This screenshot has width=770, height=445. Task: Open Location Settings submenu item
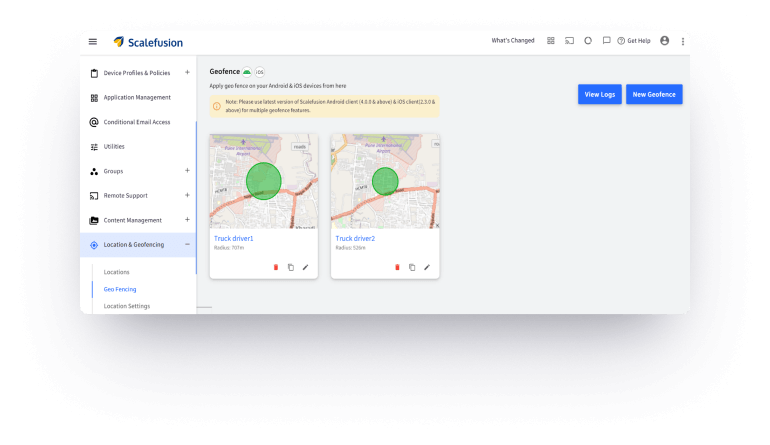(127, 306)
